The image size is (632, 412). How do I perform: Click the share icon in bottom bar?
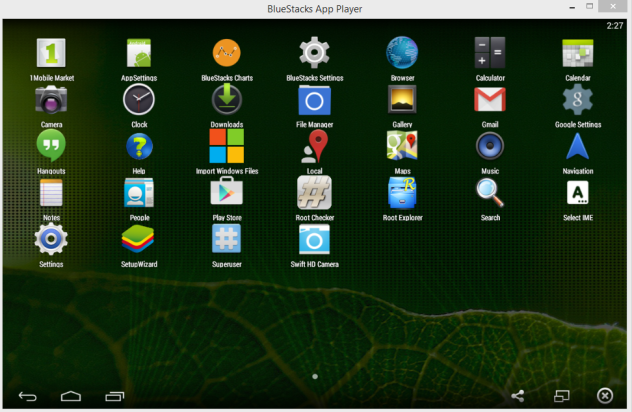click(518, 396)
